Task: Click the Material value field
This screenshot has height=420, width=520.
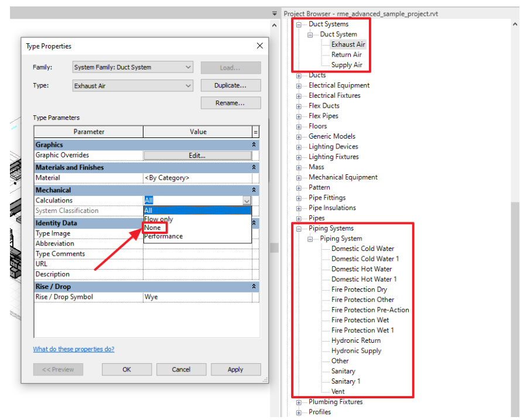Action: (x=198, y=178)
